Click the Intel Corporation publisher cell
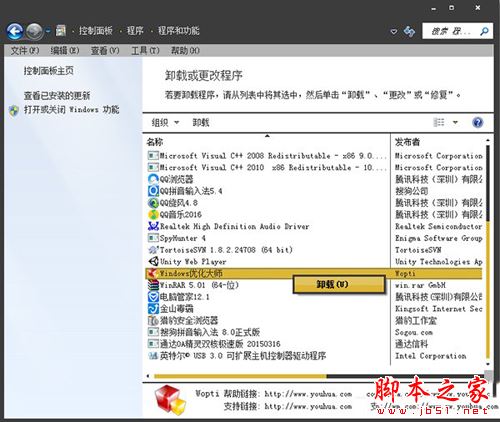500x422 pixels. pos(431,356)
